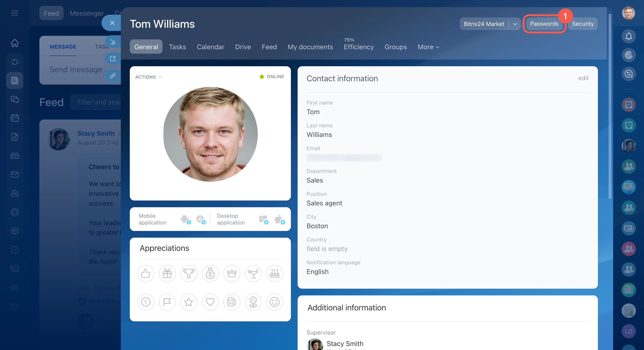Open the hamburger menu at top left
644x350 pixels.
pyautogui.click(x=15, y=13)
